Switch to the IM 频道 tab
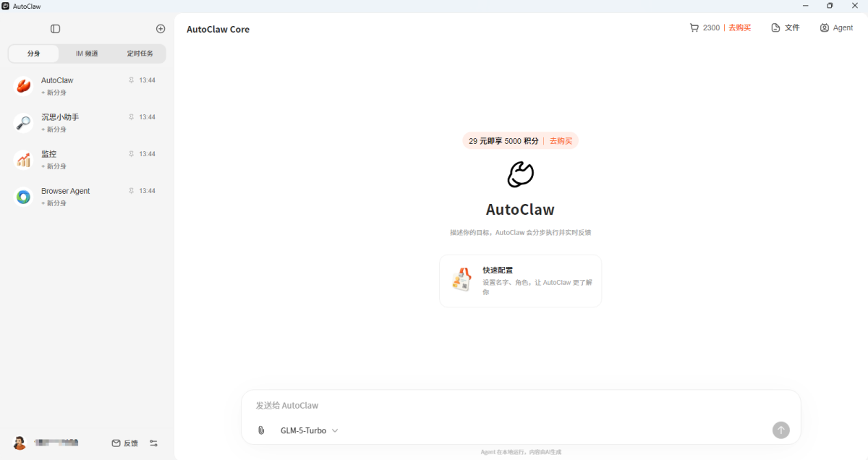Screen dimensions: 868x460 (87, 54)
